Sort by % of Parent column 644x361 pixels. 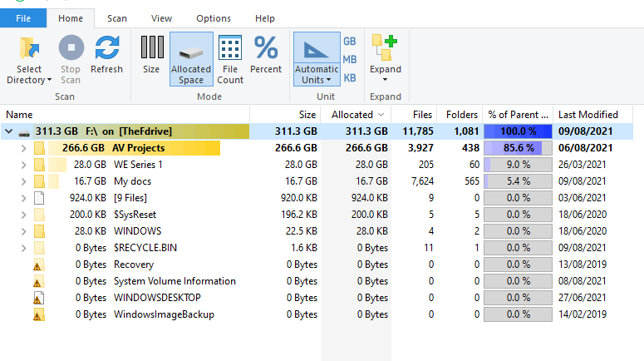click(x=519, y=115)
